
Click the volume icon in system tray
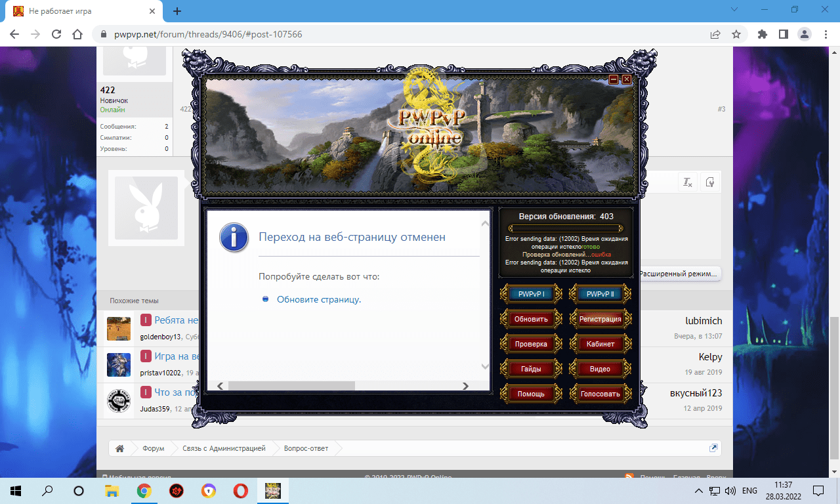[730, 490]
